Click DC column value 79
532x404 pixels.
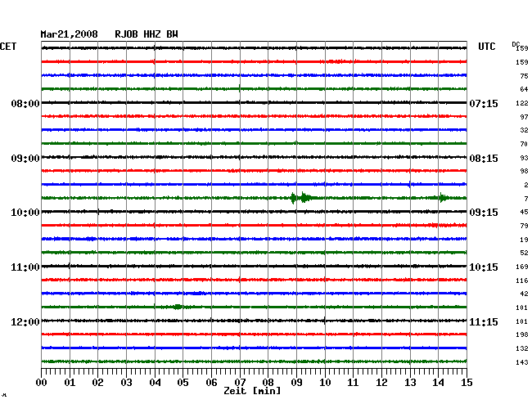pyautogui.click(x=524, y=226)
